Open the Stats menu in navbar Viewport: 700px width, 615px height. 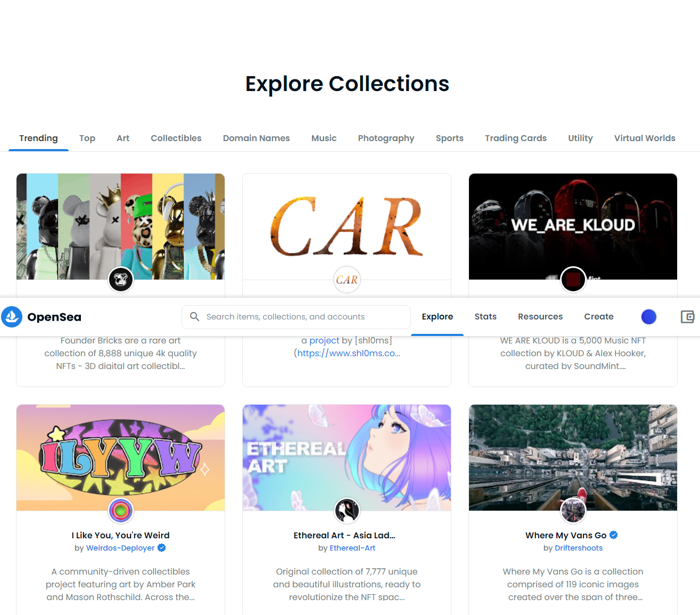coord(485,317)
